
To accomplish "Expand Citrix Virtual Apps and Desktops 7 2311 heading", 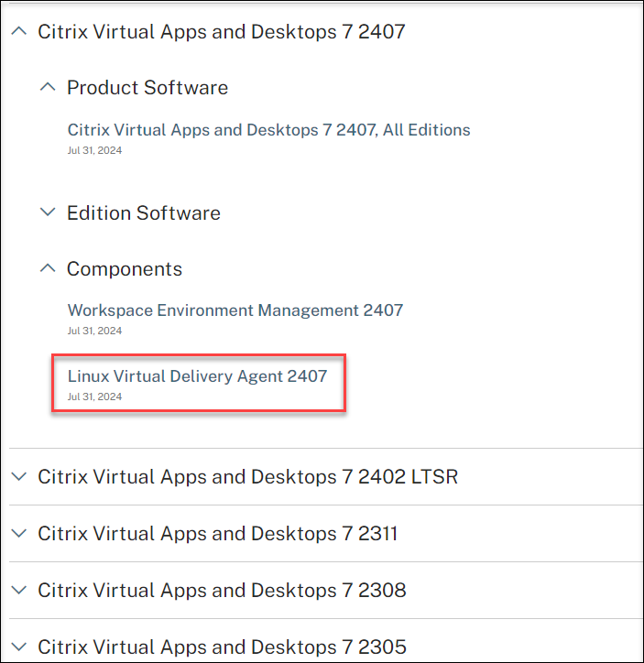I will click(x=218, y=533).
